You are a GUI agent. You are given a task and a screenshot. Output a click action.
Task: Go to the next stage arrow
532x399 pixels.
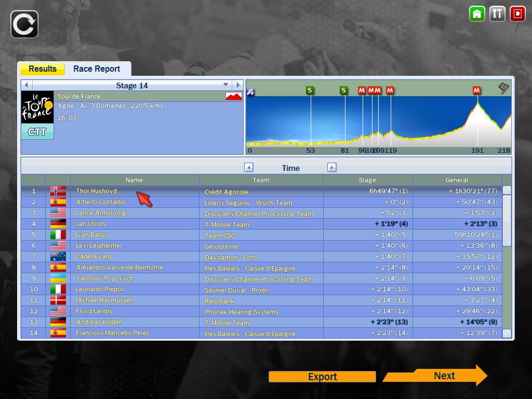pos(237,85)
